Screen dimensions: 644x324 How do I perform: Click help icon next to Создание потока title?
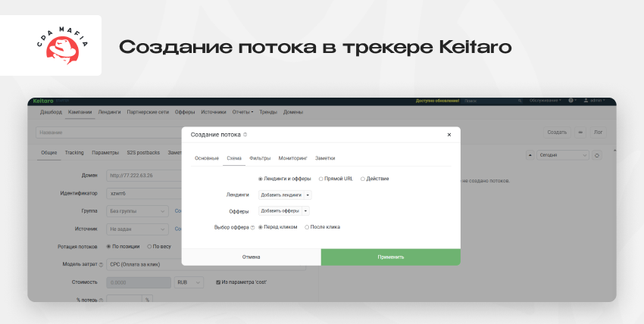(x=245, y=135)
